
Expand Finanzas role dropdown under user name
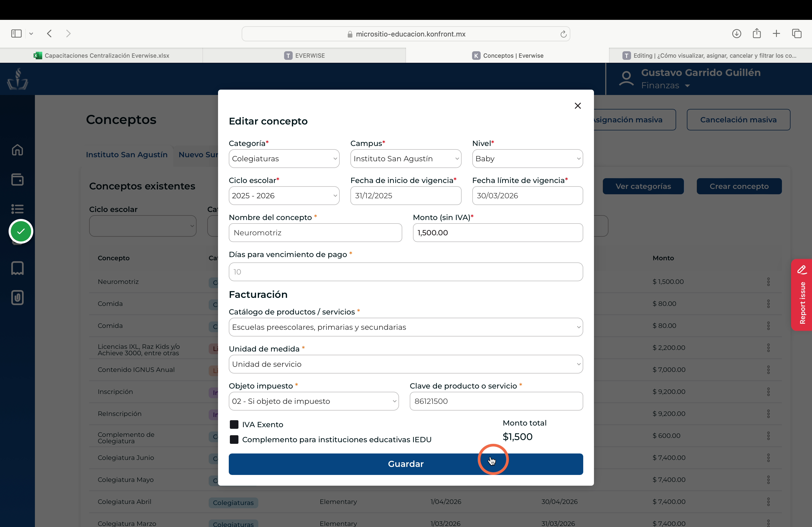click(x=687, y=86)
